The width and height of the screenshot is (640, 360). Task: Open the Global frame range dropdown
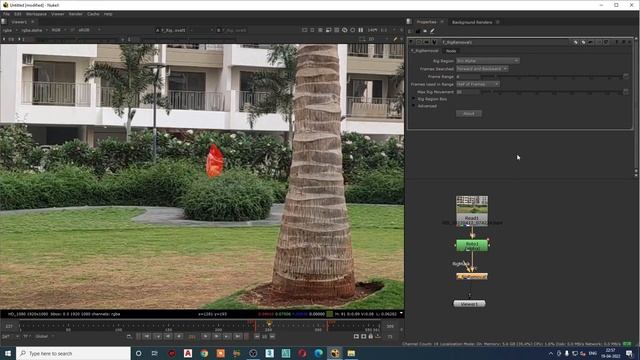pos(44,337)
